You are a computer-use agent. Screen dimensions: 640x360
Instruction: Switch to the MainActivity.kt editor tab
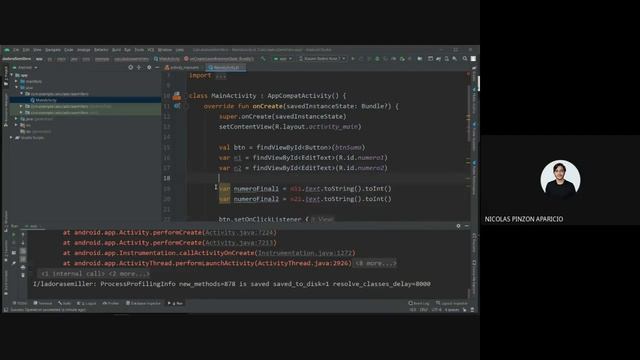click(x=226, y=68)
